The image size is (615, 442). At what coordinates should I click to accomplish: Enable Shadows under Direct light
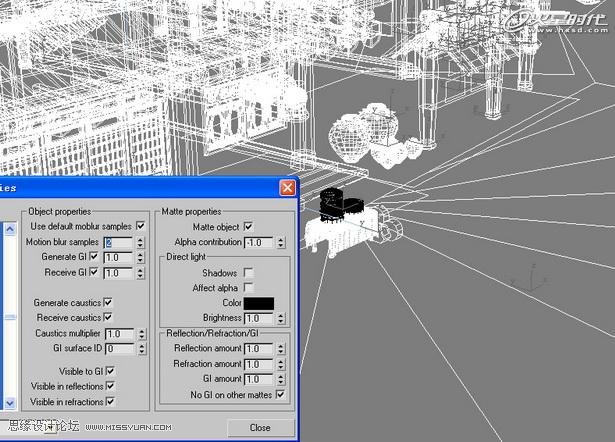[248, 273]
